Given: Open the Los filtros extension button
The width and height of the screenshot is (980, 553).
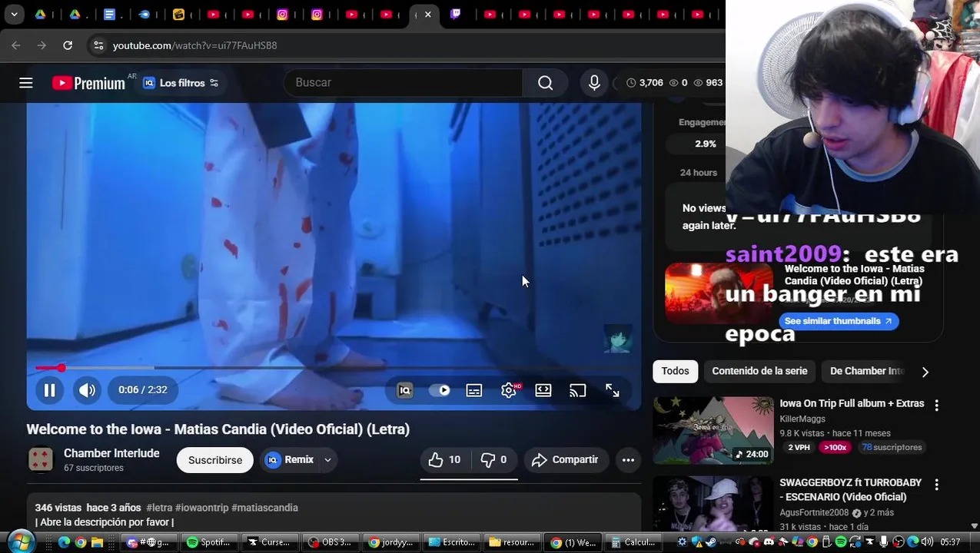Looking at the screenshot, I should (x=181, y=83).
